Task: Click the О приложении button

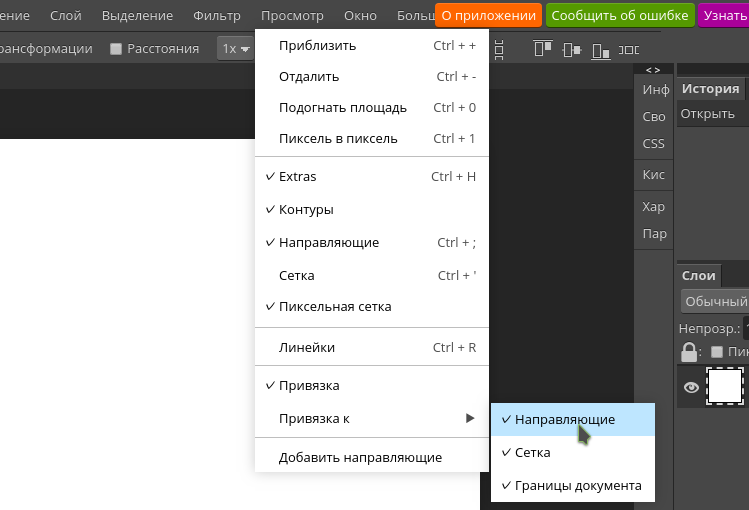Action: (489, 15)
